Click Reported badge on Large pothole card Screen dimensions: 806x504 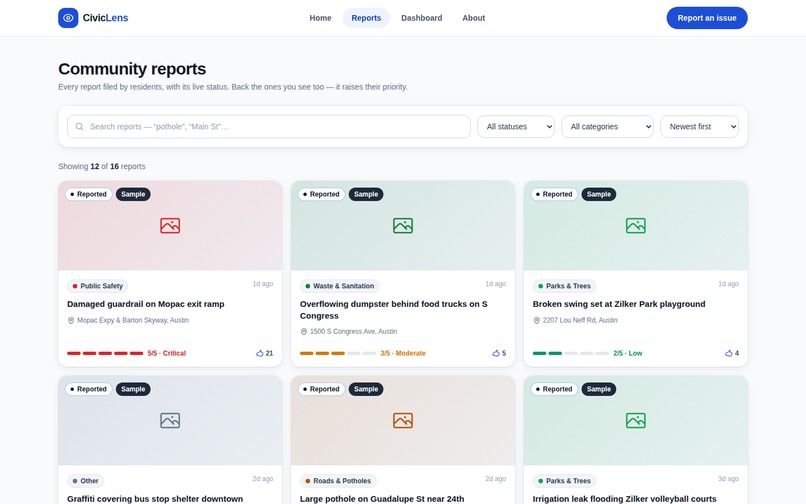321,389
